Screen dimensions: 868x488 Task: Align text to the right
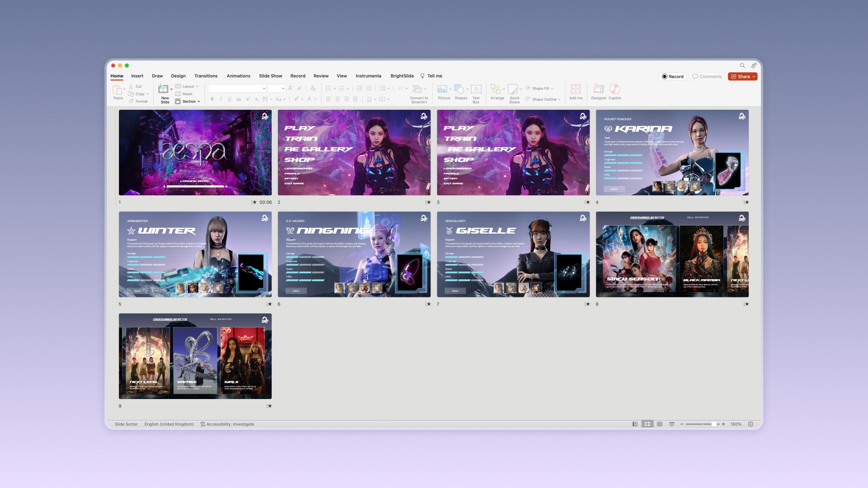click(x=347, y=99)
